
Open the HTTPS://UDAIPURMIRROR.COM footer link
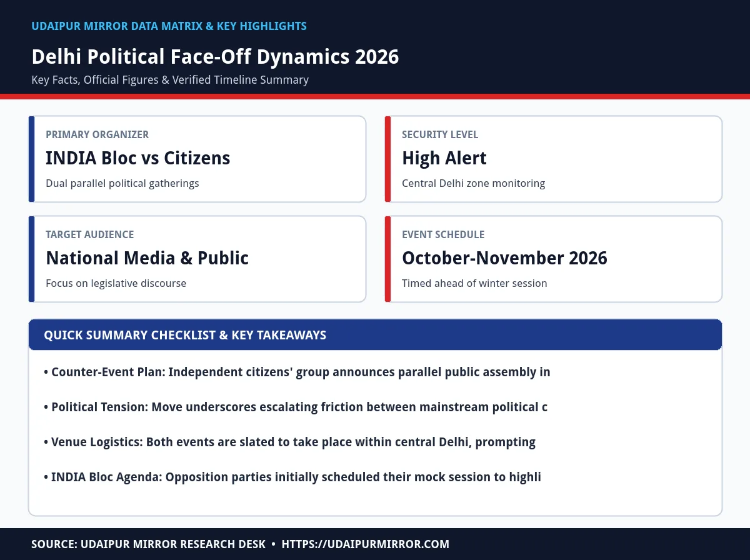[x=366, y=544]
